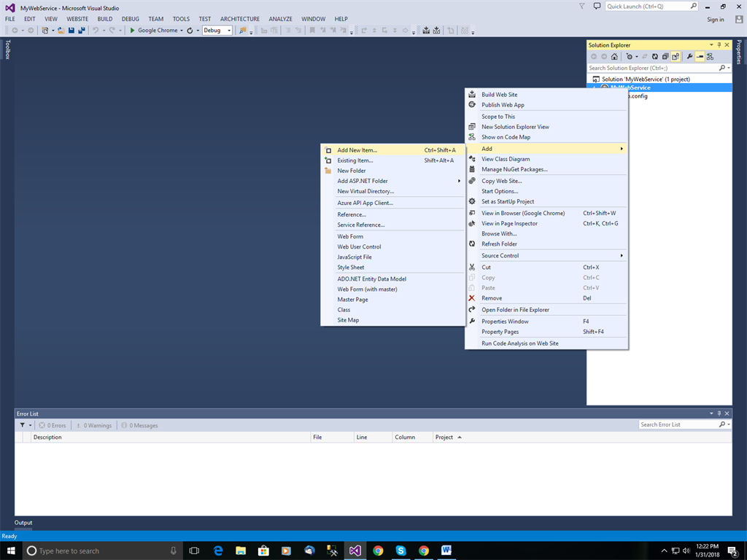Click Sync with Active Document icon
Screen dimensions: 747x560
coord(645,56)
